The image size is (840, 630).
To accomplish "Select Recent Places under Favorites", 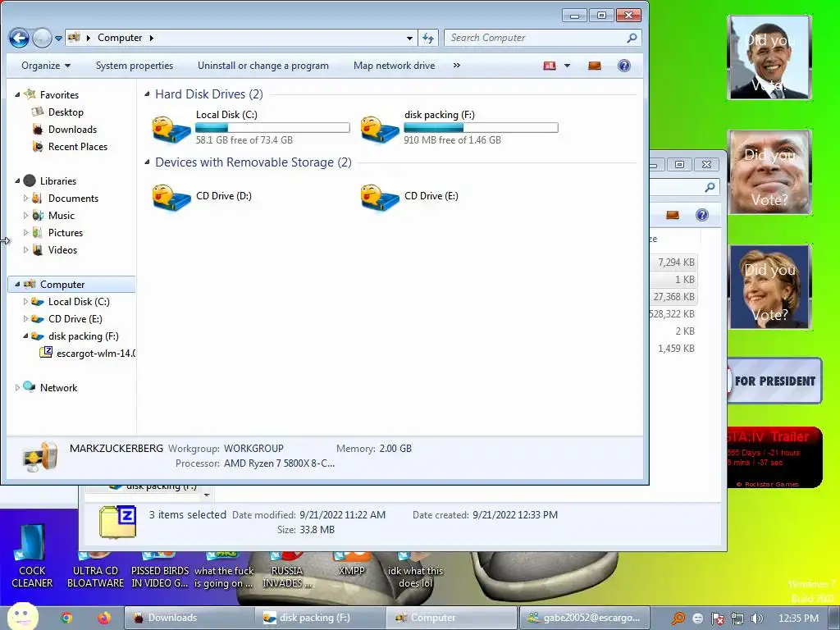I will [x=78, y=146].
